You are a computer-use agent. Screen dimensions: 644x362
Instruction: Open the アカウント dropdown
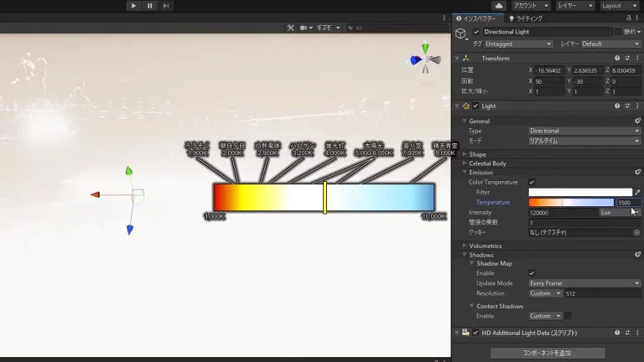pyautogui.click(x=531, y=6)
